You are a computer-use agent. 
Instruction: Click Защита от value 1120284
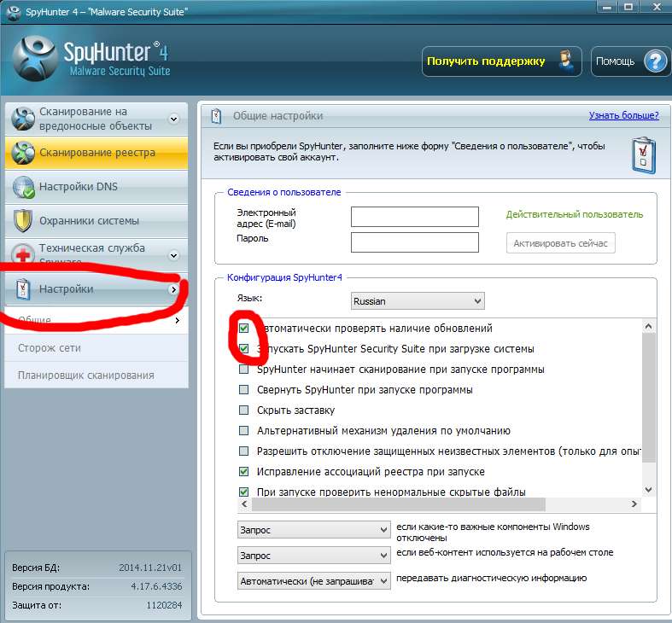(x=164, y=605)
